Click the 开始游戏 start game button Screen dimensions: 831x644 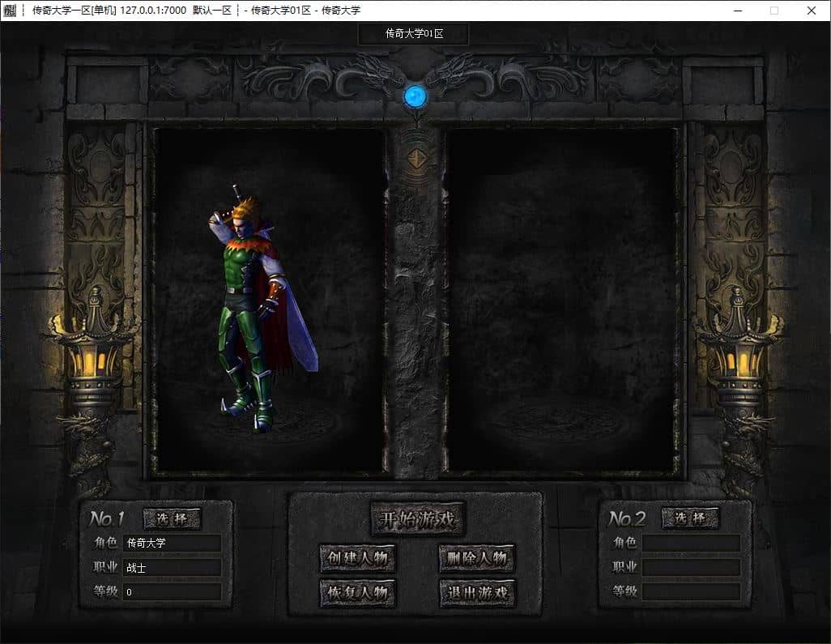tap(417, 519)
